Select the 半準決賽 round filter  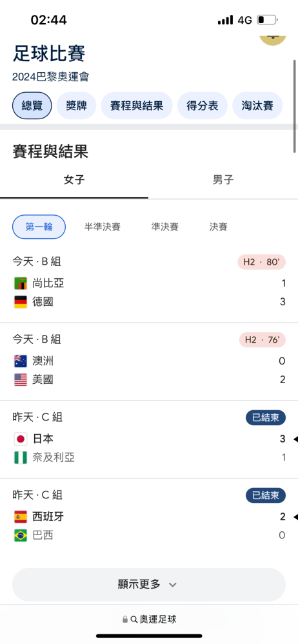tap(103, 227)
